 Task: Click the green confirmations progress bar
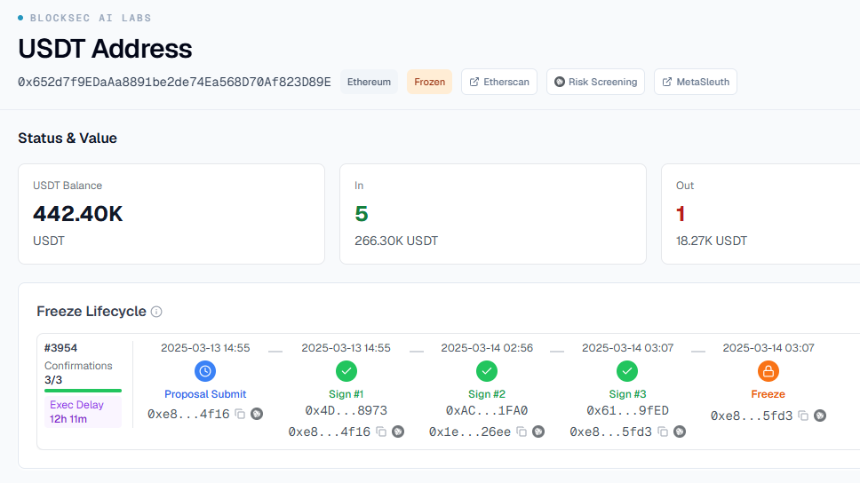[x=83, y=391]
